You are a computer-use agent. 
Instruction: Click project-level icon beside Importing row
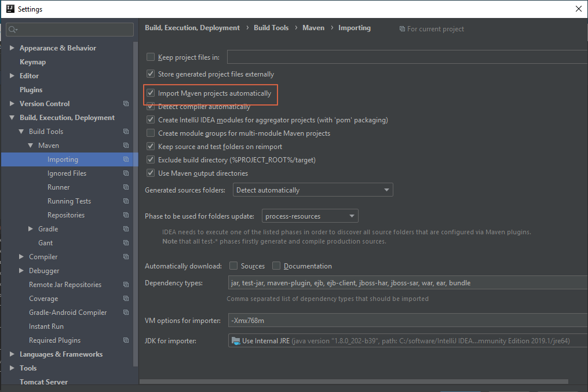(x=126, y=159)
